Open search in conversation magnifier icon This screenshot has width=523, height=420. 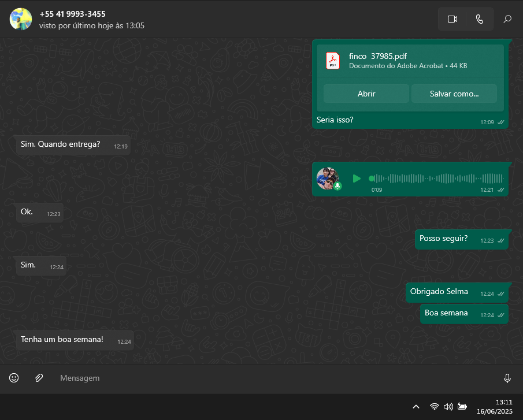[x=507, y=19]
